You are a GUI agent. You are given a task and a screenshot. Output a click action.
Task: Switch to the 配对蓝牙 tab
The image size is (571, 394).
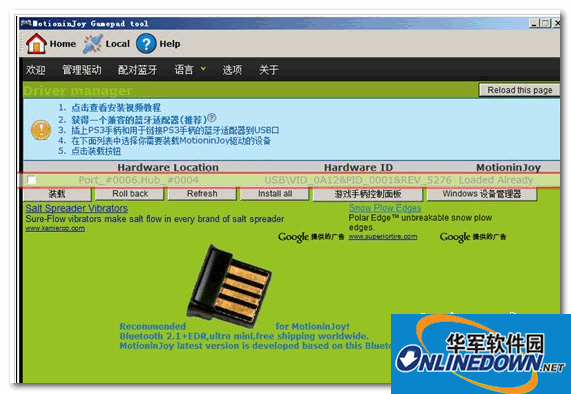pos(137,70)
